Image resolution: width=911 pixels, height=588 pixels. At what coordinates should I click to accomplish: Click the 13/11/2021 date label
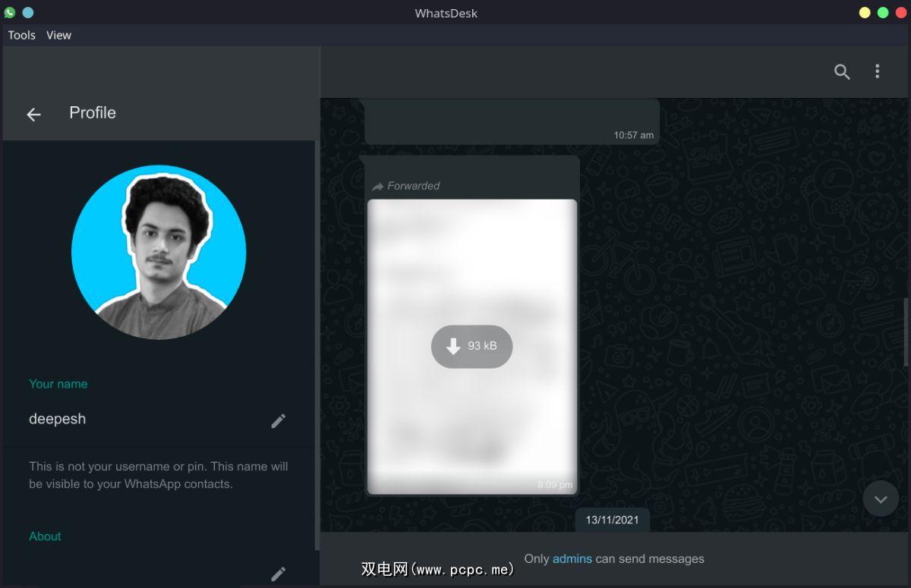point(612,520)
